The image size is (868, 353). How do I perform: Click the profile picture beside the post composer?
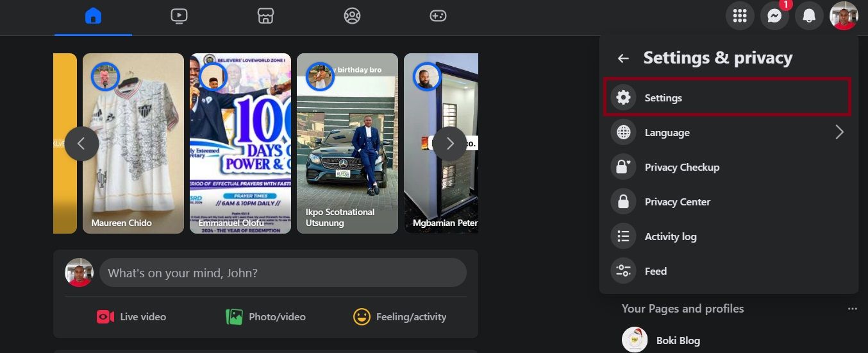coord(79,273)
